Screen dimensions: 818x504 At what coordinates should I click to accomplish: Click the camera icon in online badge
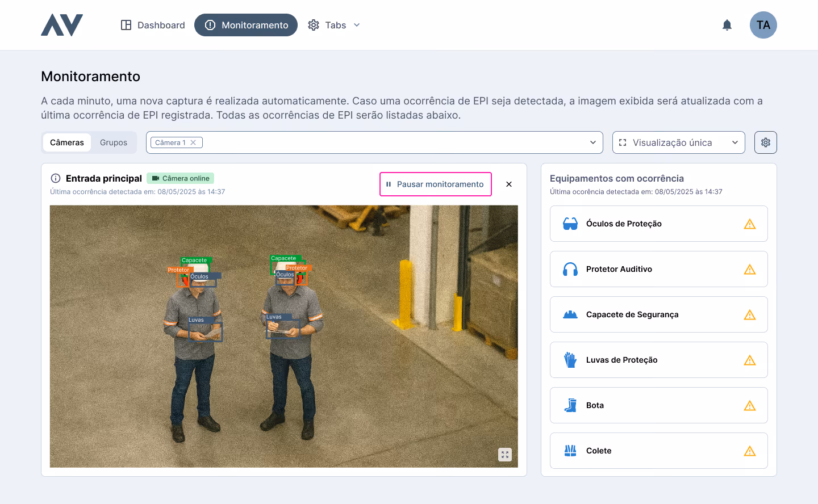[155, 178]
